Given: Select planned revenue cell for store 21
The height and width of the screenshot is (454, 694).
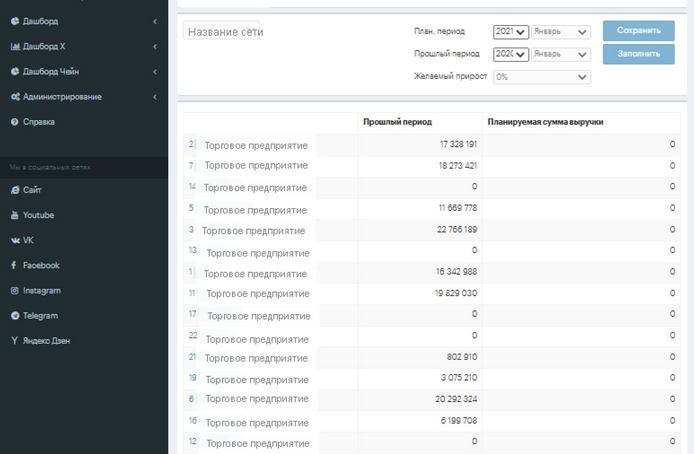Looking at the screenshot, I should [580, 357].
